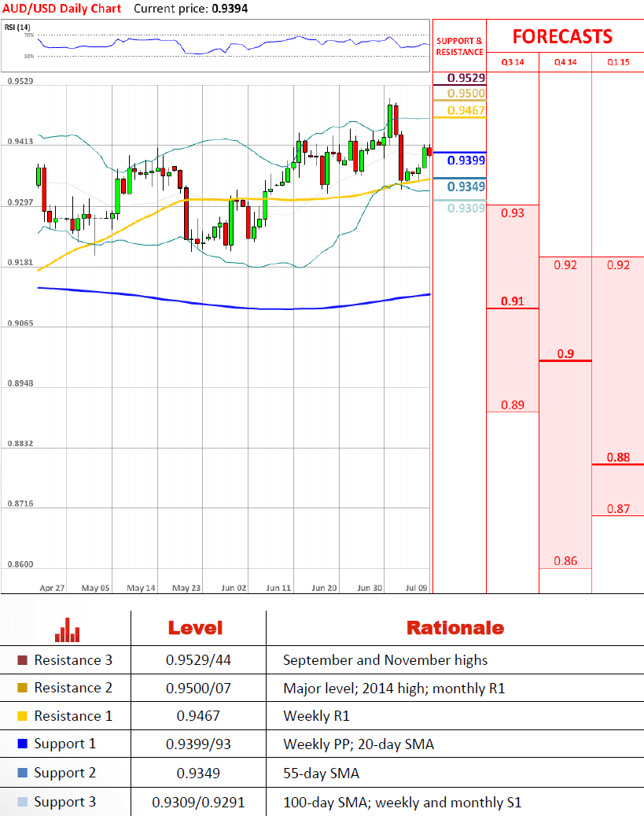Screen dimensions: 644x816
Task: Switch to the Q4 14 forecast column
Action: [564, 61]
